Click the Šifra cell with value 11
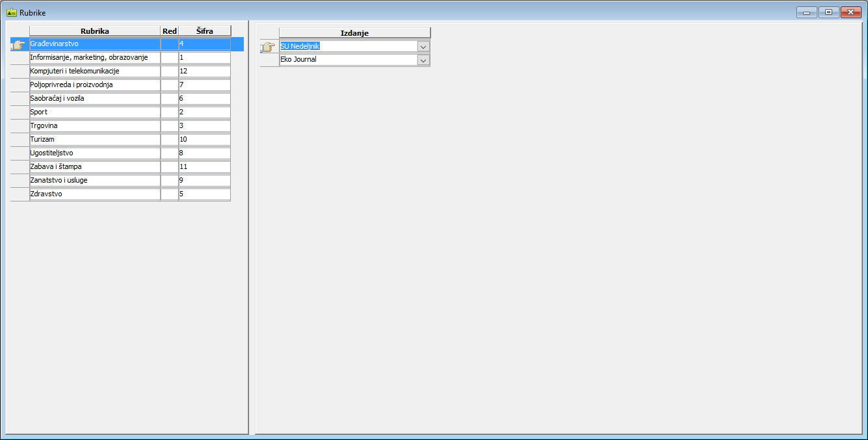Image resolution: width=868 pixels, height=440 pixels. click(204, 167)
